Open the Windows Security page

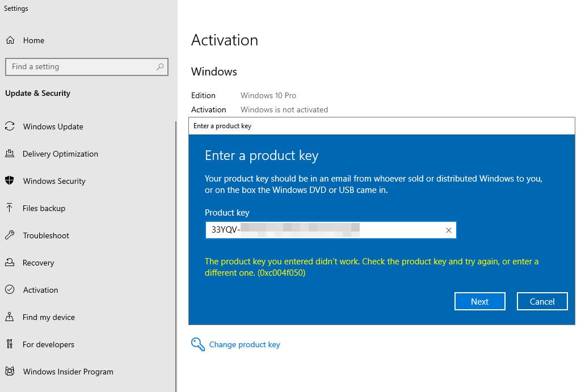(54, 181)
